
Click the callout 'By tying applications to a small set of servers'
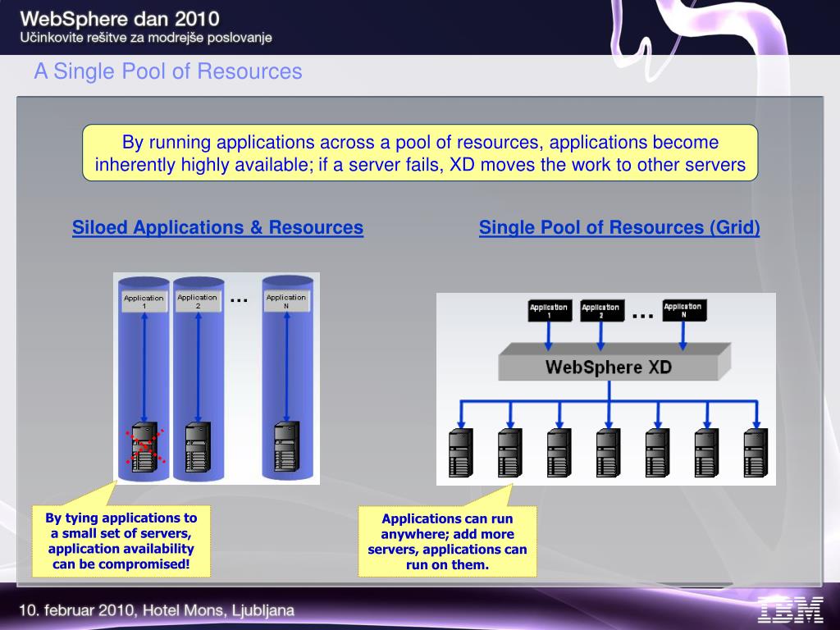[x=121, y=541]
